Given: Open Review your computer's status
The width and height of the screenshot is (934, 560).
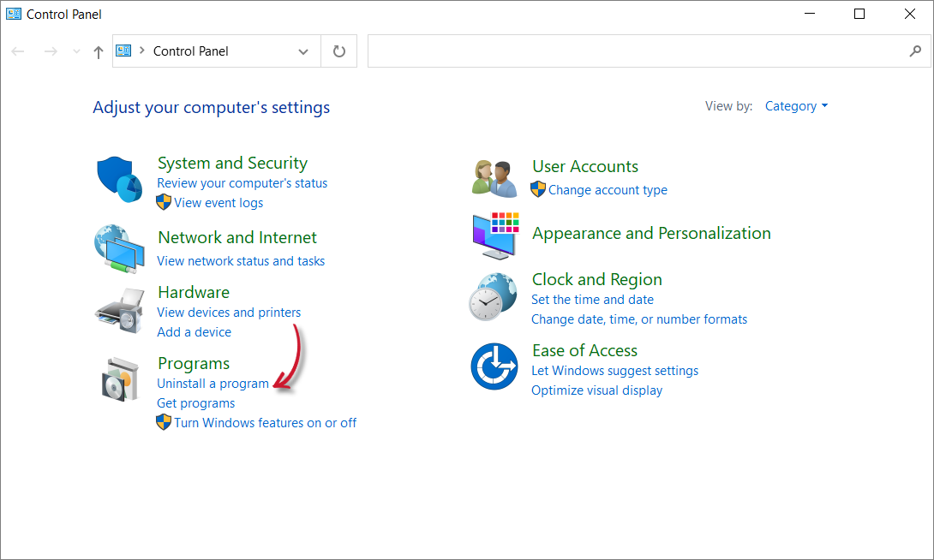Looking at the screenshot, I should coord(242,182).
